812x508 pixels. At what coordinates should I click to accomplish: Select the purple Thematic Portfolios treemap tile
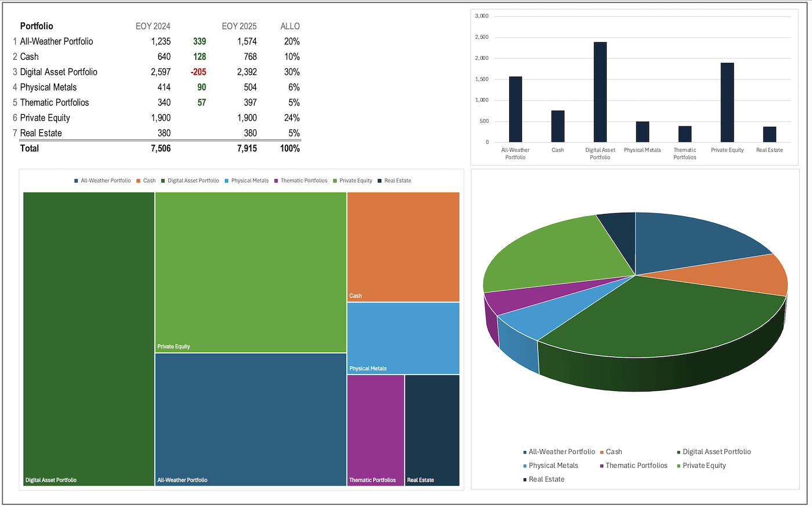(x=375, y=429)
